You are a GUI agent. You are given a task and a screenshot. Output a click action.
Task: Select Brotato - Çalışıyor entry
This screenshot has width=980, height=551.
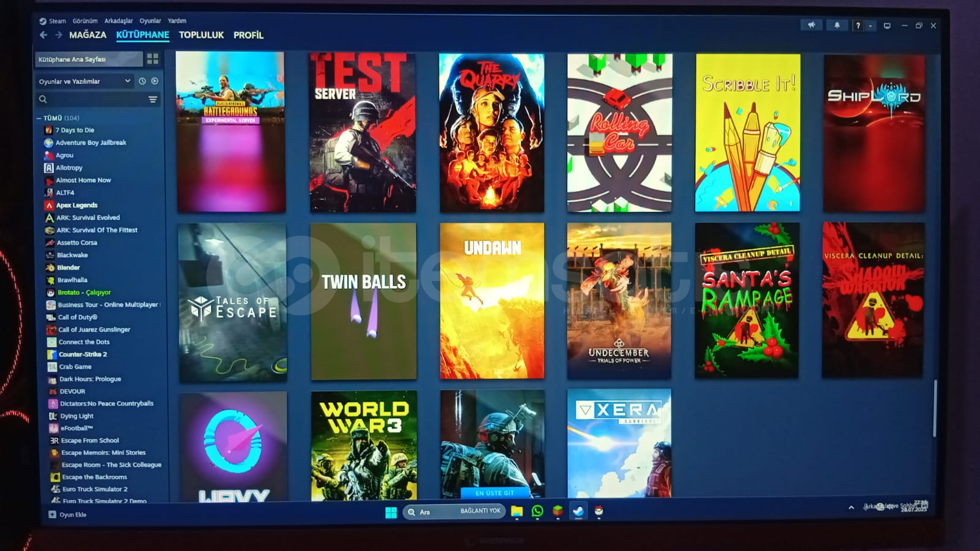[84, 292]
